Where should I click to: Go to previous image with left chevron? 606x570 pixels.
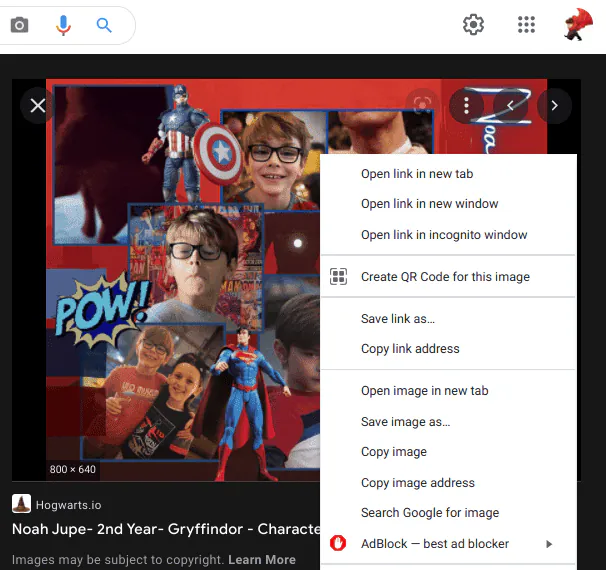click(x=510, y=105)
